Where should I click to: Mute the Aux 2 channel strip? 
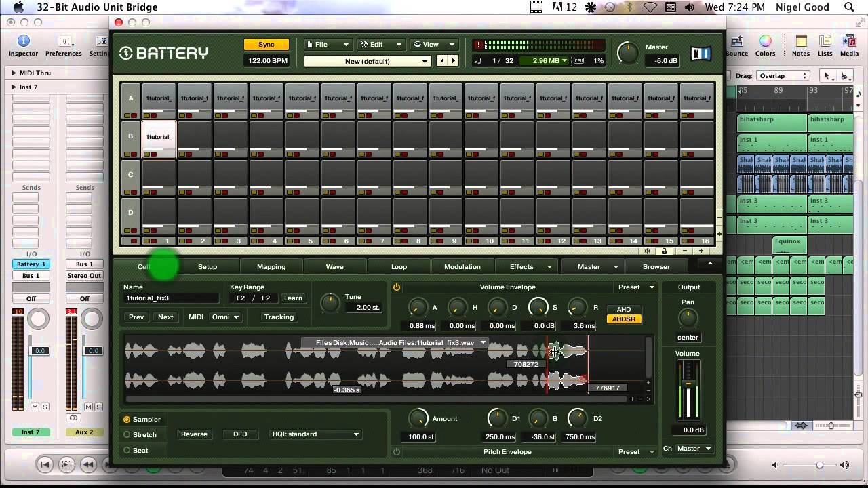tap(89, 407)
